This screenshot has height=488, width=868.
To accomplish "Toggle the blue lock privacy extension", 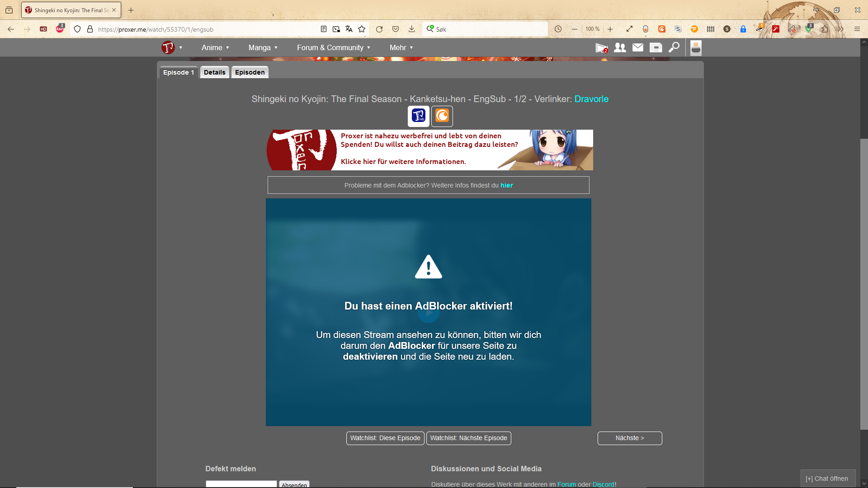I will click(x=744, y=29).
